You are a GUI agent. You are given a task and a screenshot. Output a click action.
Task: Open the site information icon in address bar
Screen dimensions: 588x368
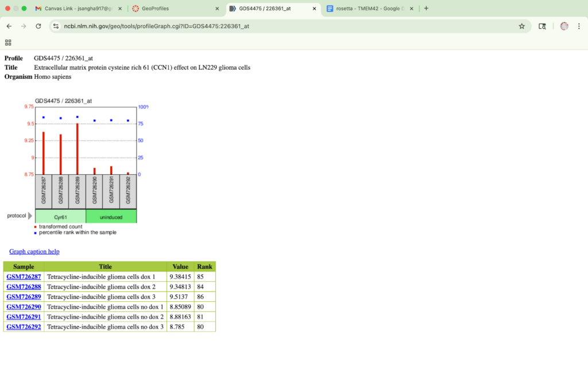point(56,26)
